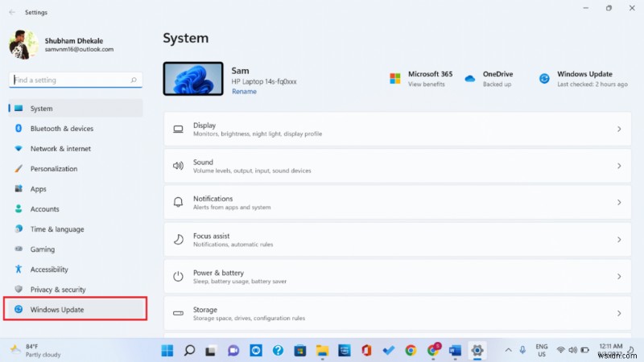Click the volume icon in system tray
Viewport: 644px width, 362px height.
573,350
